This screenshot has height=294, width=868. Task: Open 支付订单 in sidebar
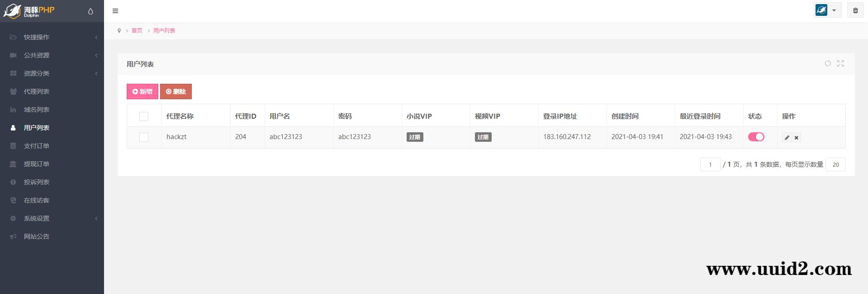(52, 146)
